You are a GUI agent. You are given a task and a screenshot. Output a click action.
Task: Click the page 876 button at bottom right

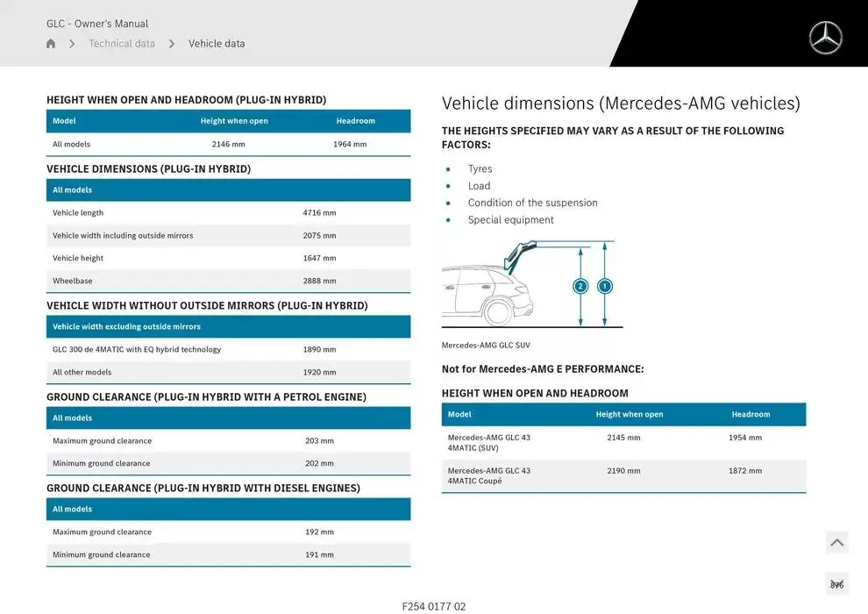836,584
